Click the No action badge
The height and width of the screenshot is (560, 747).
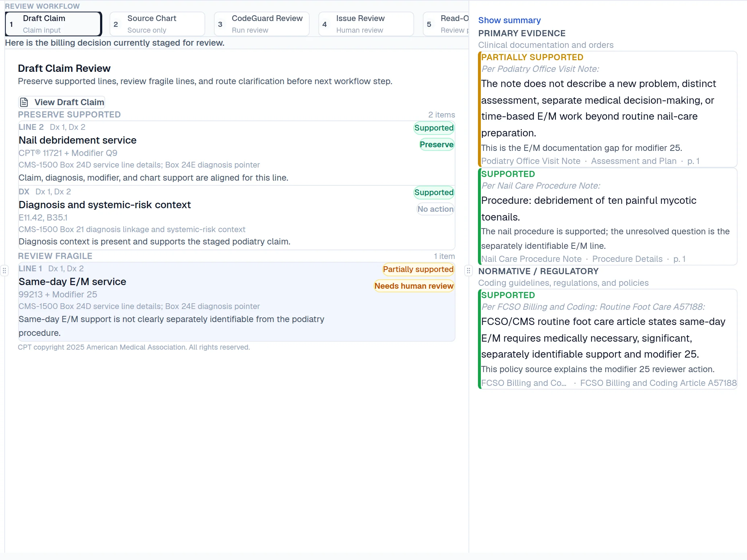tap(435, 209)
